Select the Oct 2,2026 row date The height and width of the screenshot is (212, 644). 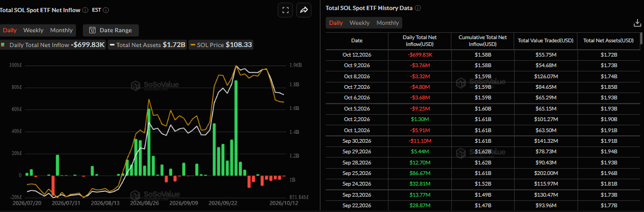coord(357,119)
